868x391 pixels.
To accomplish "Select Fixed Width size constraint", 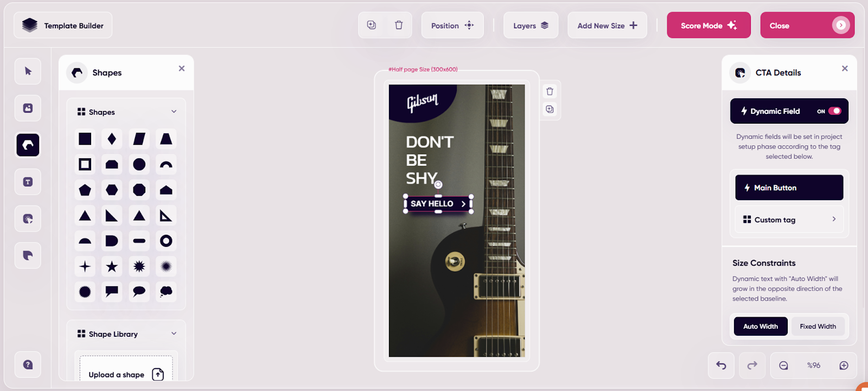I will pyautogui.click(x=818, y=326).
